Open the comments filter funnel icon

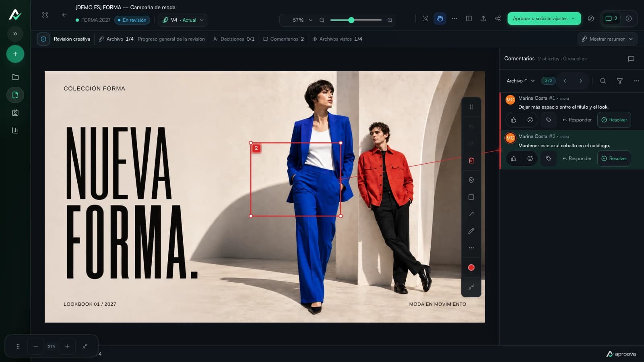620,81
